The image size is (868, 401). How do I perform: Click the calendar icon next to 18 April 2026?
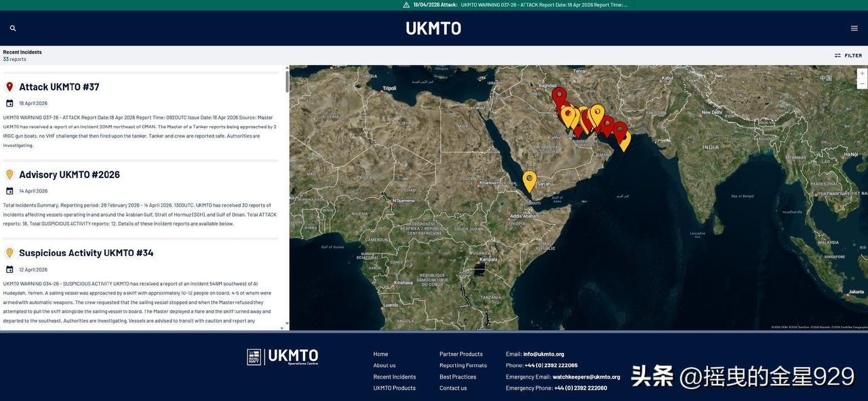click(9, 104)
